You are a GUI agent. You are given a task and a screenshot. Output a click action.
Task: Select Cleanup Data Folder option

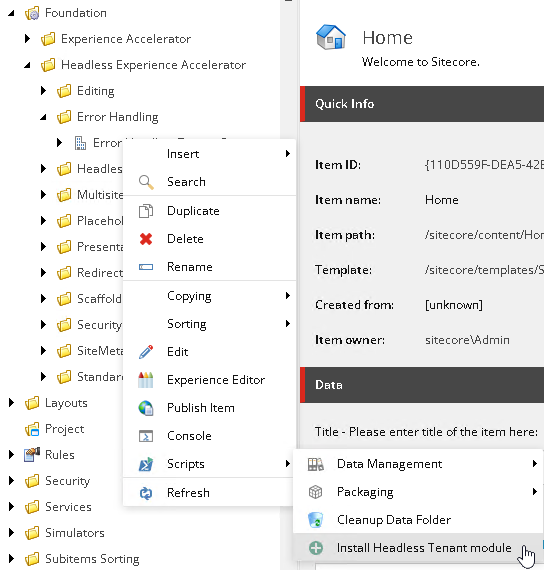(x=418, y=520)
